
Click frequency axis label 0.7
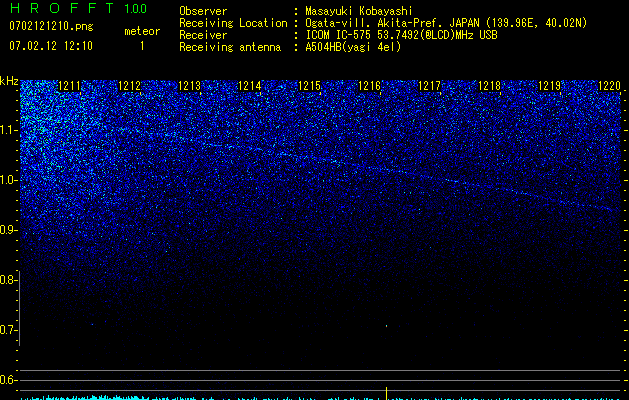click(8, 330)
